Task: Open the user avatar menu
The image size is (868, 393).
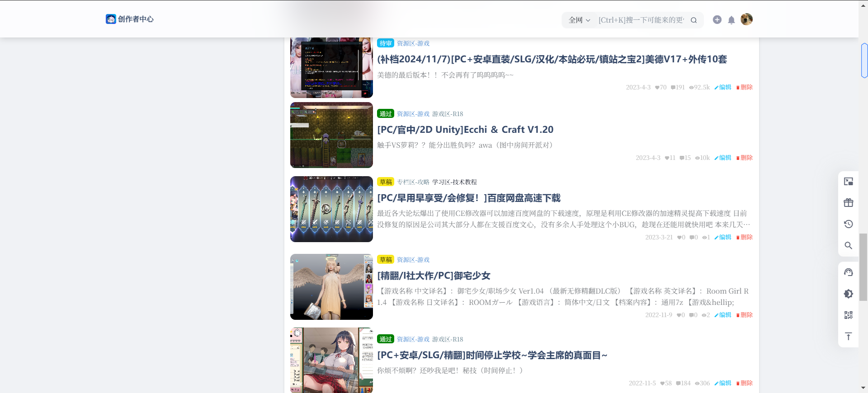Action: point(746,19)
